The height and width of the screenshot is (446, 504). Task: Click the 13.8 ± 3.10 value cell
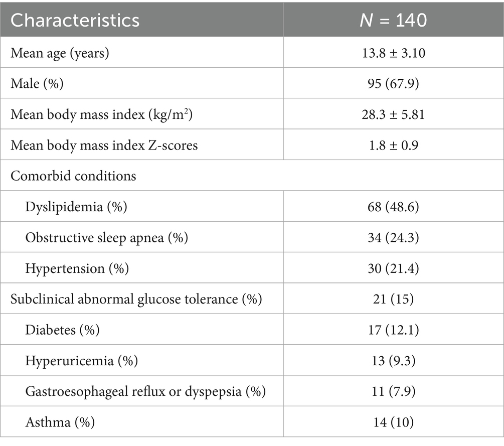(x=393, y=53)
